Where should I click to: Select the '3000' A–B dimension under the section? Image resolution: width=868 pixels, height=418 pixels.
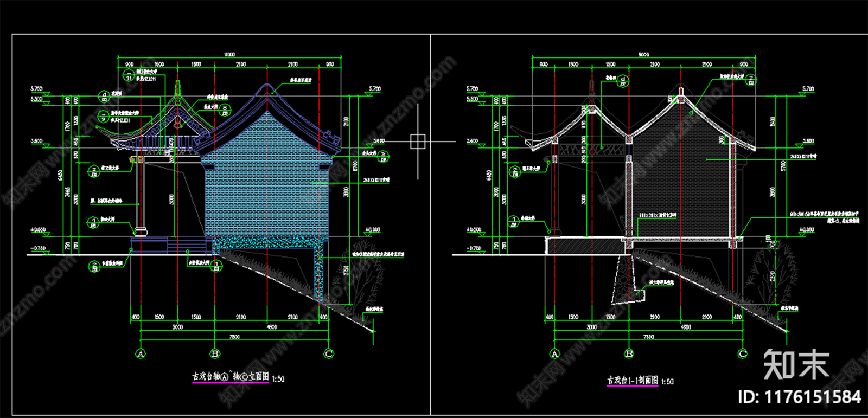592,327
